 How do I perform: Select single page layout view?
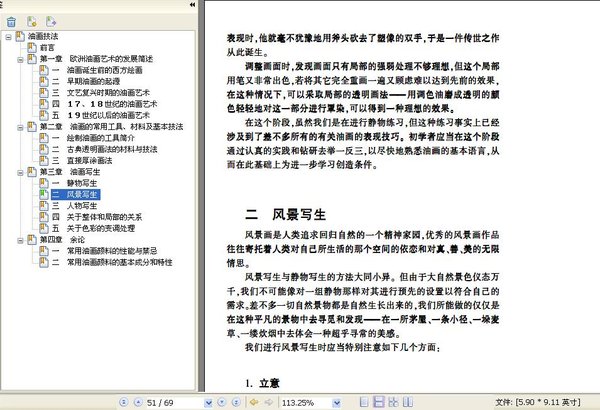(x=364, y=402)
